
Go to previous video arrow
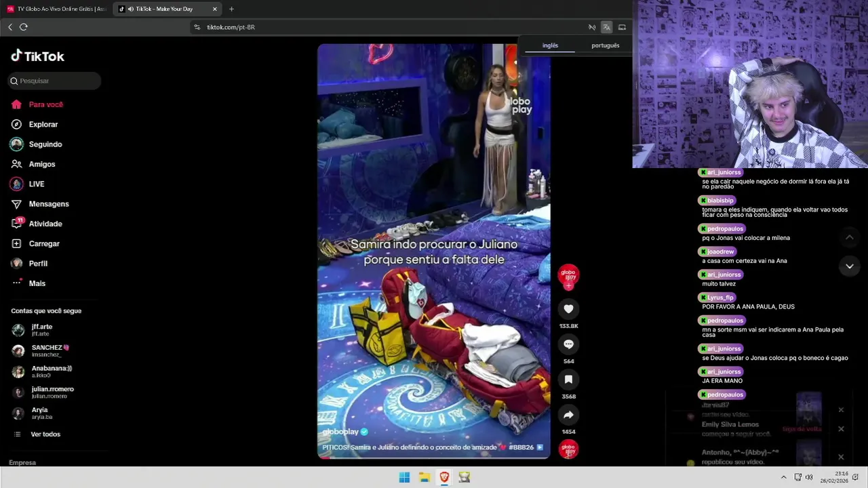click(x=849, y=237)
